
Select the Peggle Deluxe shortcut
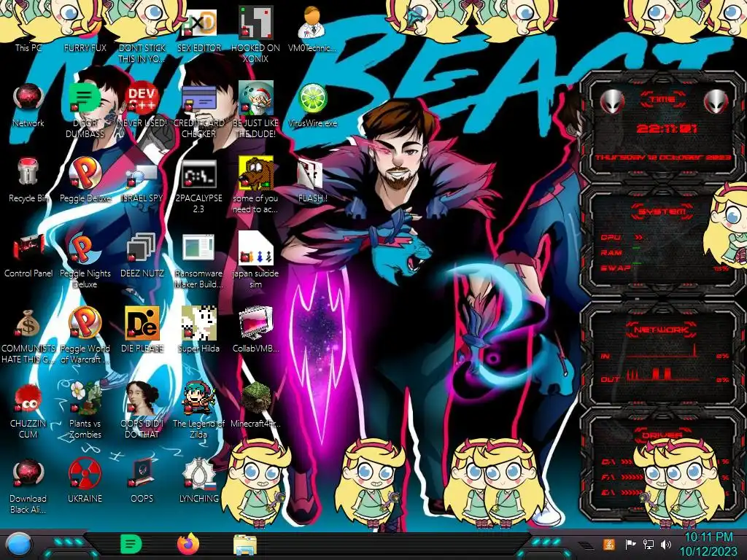(85, 180)
